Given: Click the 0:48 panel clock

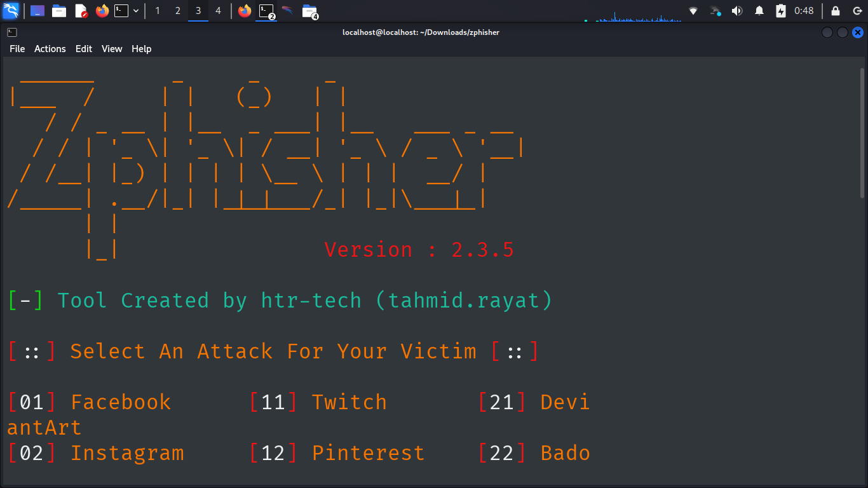Looking at the screenshot, I should [x=804, y=11].
